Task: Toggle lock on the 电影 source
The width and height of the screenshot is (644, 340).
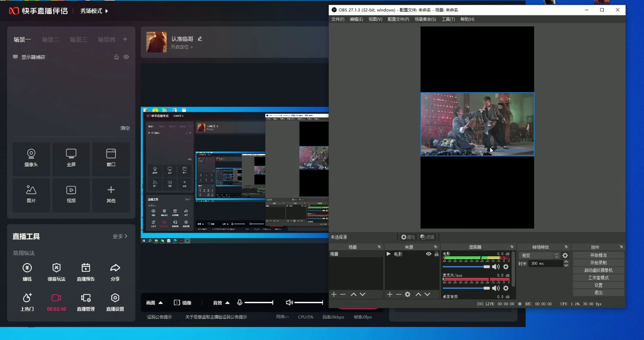Action: click(436, 254)
